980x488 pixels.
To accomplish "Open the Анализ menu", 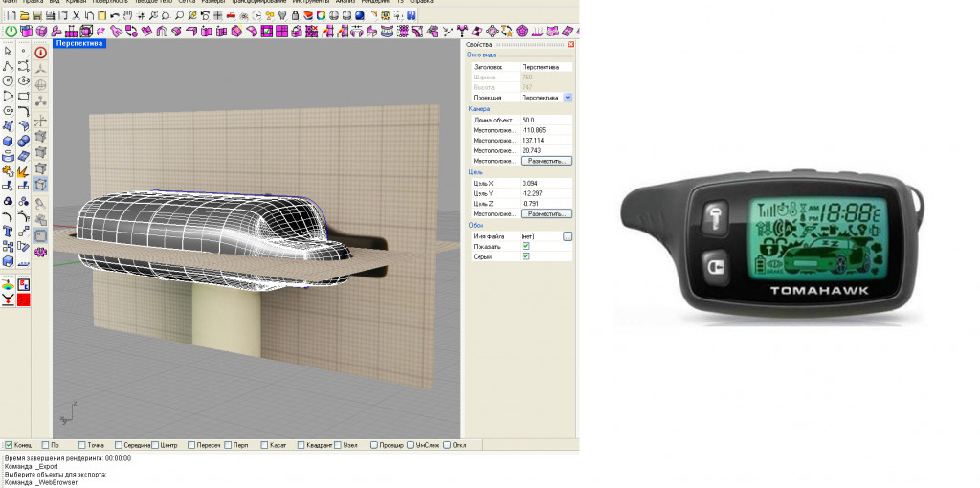I will 345,2.
